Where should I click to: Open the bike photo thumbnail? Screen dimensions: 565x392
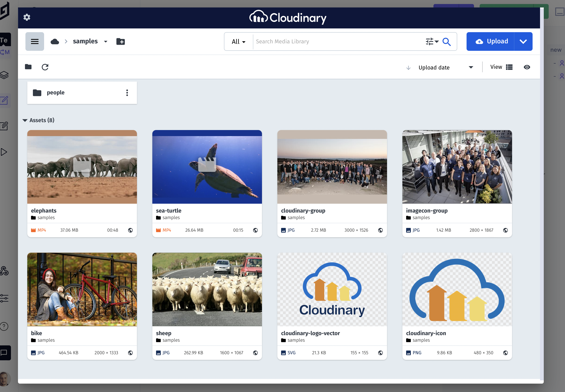click(82, 289)
